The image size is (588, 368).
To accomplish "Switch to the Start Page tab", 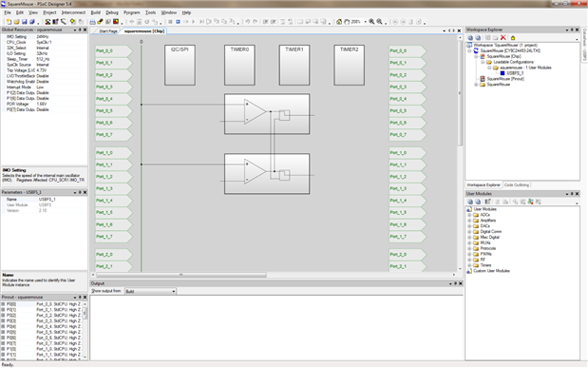I will point(108,31).
